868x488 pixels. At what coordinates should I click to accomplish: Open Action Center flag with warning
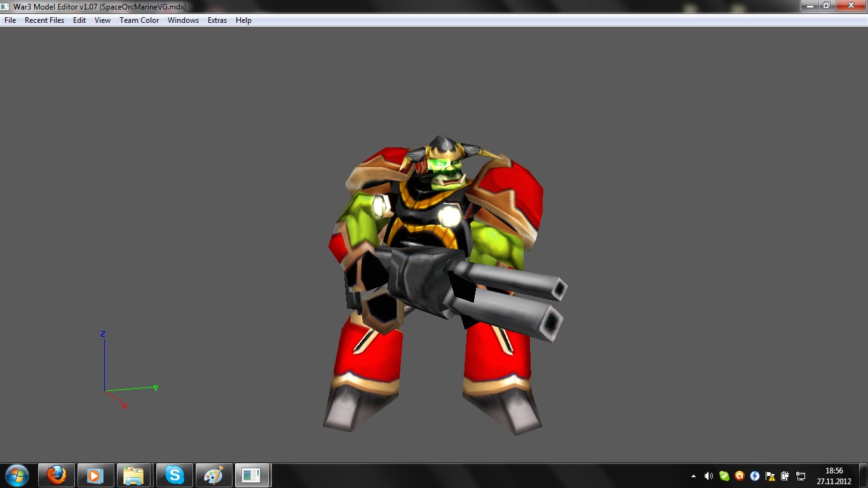pyautogui.click(x=770, y=476)
